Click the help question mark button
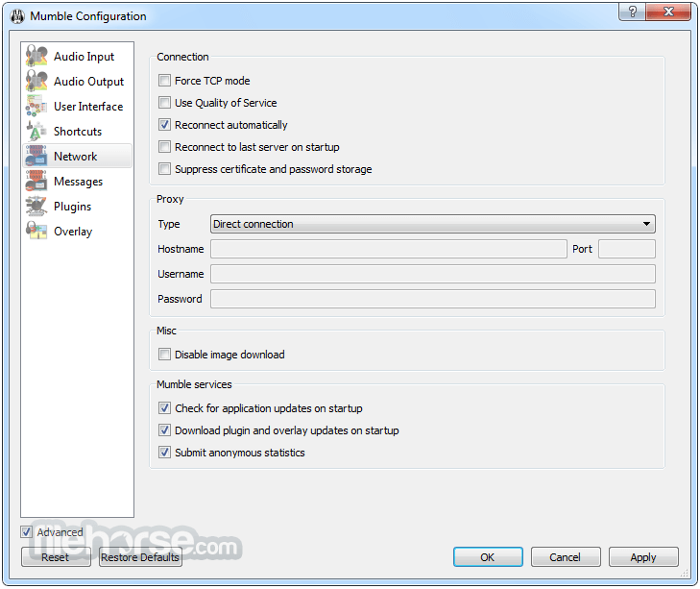This screenshot has height=589, width=700. pyautogui.click(x=632, y=12)
